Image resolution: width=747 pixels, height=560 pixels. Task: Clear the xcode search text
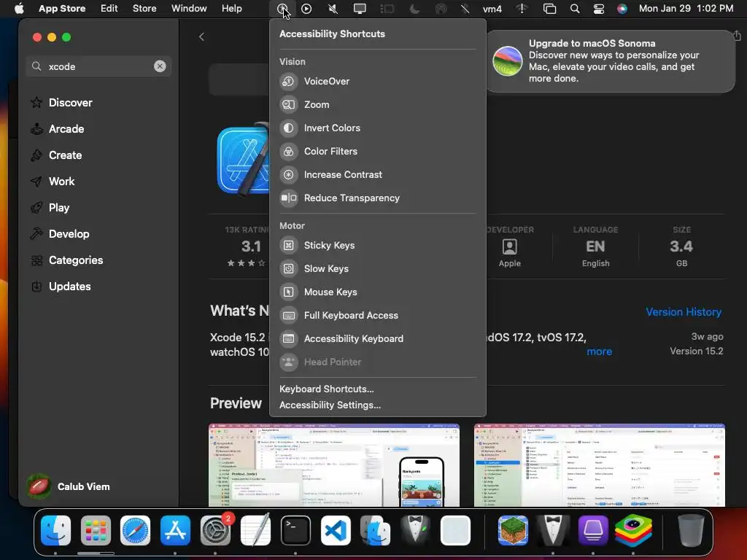point(160,66)
